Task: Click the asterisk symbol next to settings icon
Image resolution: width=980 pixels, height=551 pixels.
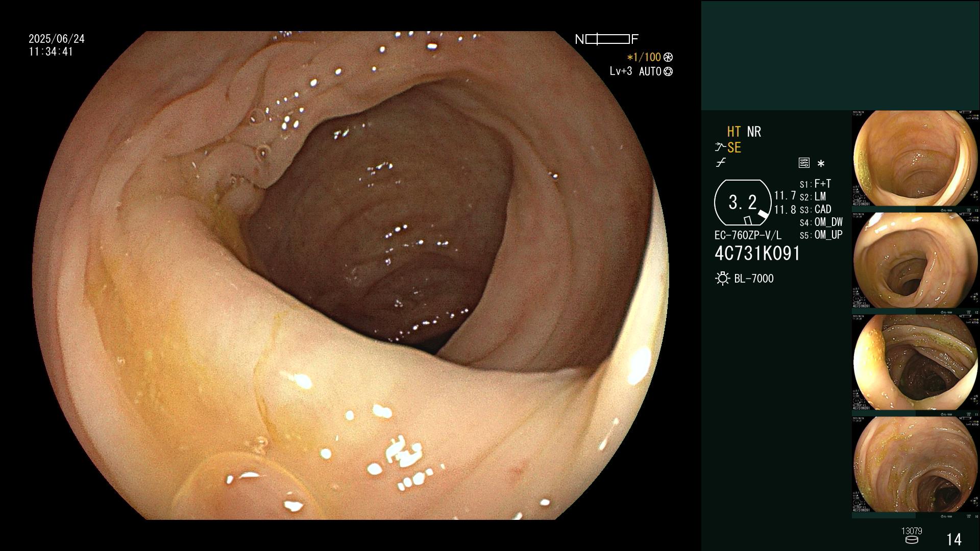Action: pos(821,164)
